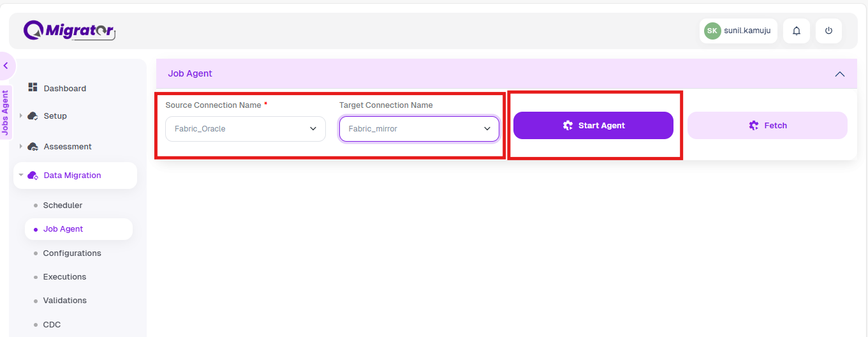
Task: Click the notification bell icon
Action: (x=796, y=31)
